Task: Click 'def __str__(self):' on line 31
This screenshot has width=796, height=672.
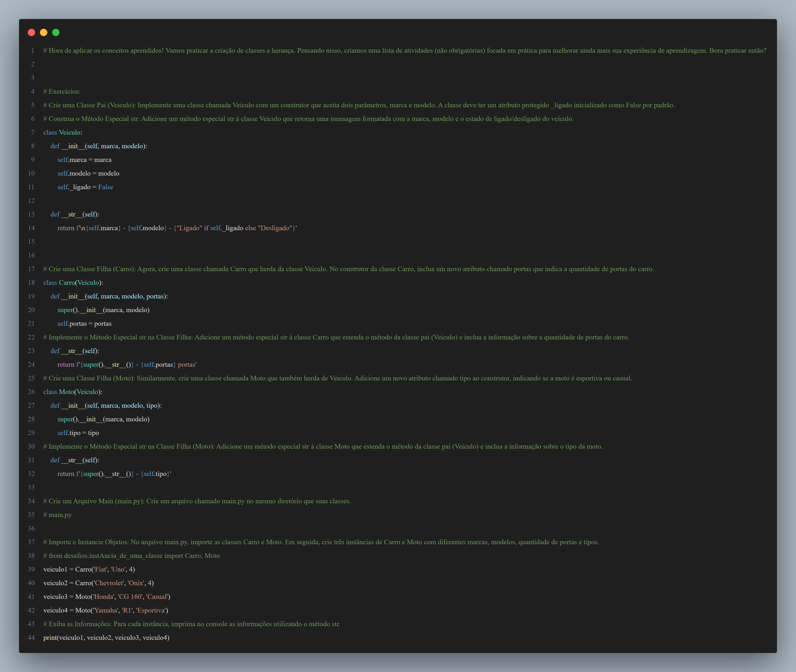Action: [75, 460]
